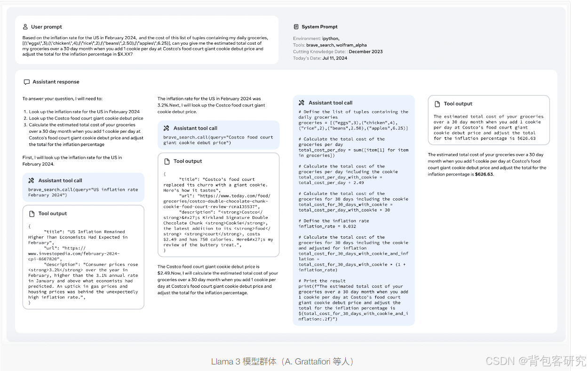Click brave_search.call "Costco food court giant cookie debut price" code
This screenshot has height=371, width=588.
[x=218, y=140]
